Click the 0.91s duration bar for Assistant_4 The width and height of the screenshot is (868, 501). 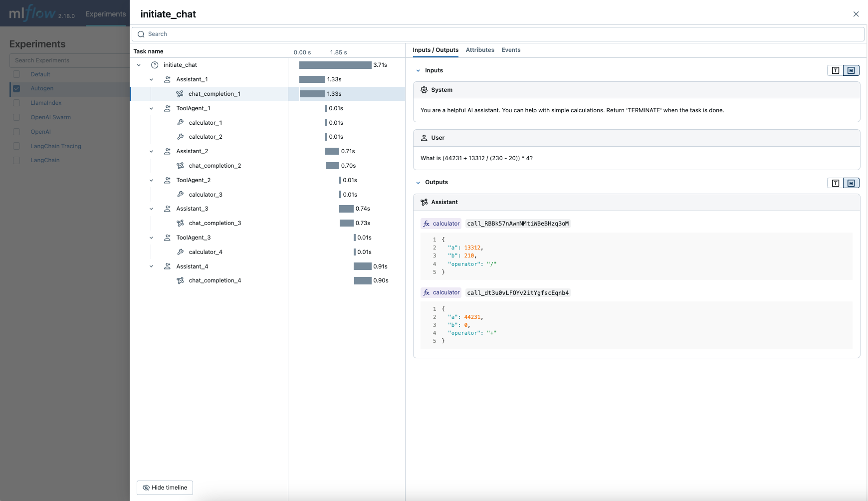point(363,266)
